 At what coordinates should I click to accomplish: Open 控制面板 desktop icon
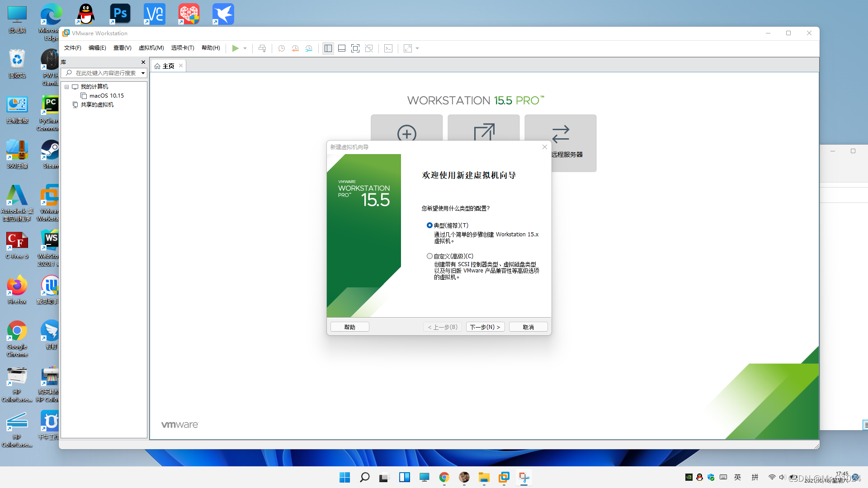(x=17, y=109)
